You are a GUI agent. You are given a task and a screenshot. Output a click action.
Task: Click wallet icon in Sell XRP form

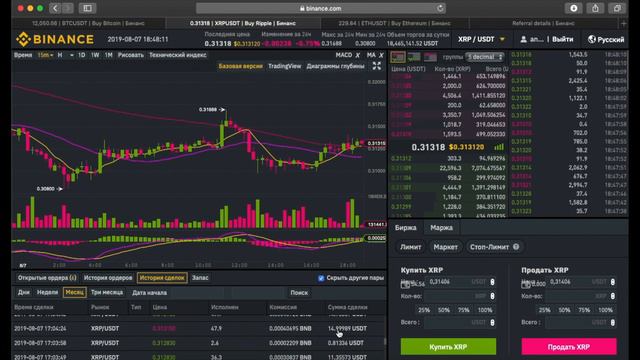click(526, 284)
